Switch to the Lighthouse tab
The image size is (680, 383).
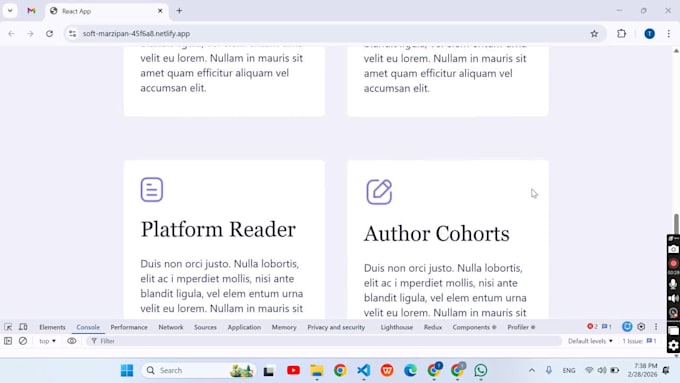397,327
